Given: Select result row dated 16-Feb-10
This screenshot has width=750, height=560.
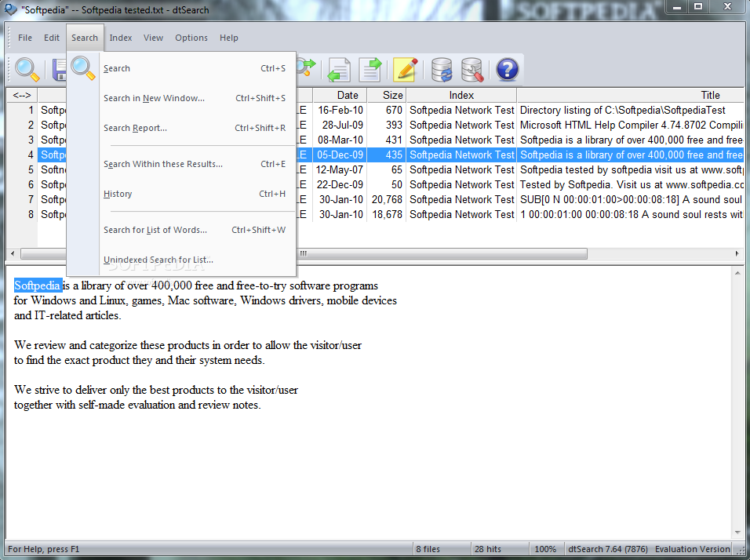Looking at the screenshot, I should (376, 110).
